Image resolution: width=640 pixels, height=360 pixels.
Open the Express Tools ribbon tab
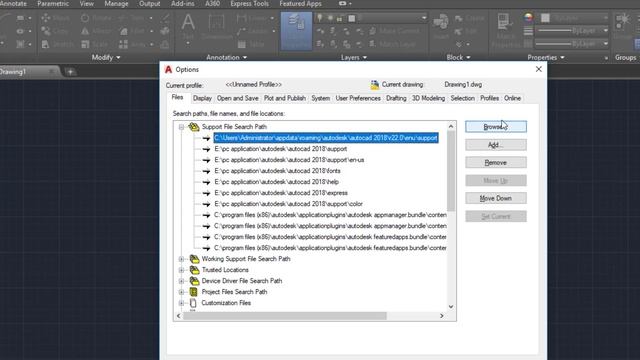[x=249, y=4]
